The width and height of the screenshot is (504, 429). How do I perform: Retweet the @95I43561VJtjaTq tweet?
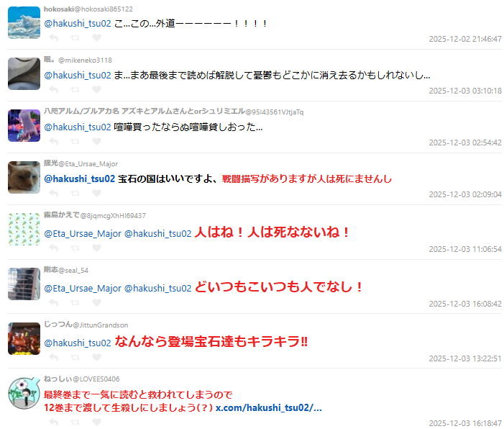point(75,141)
